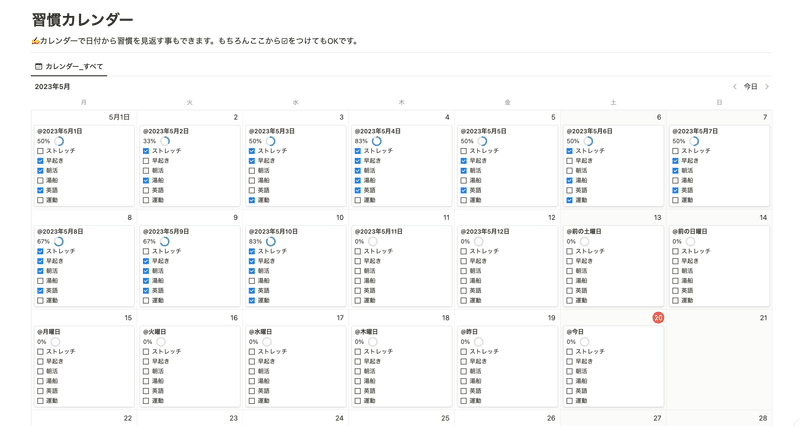This screenshot has width=800, height=426.
Task: Open the @2023年5月7日 entry
Action: coord(695,131)
